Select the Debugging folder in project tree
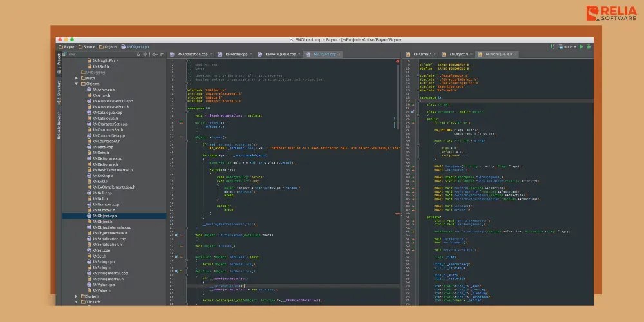The image size is (644, 322). point(92,72)
